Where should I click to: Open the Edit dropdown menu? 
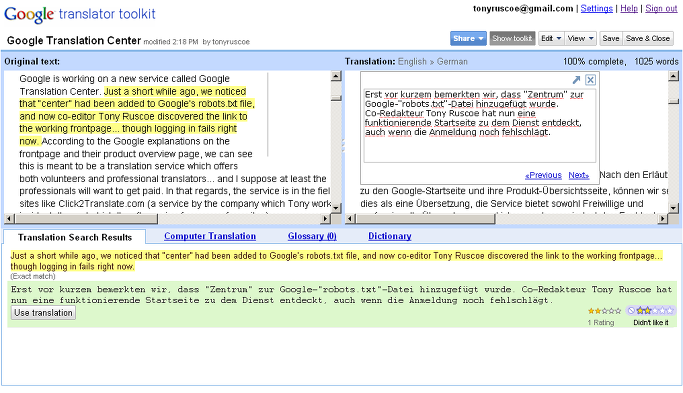(x=551, y=38)
